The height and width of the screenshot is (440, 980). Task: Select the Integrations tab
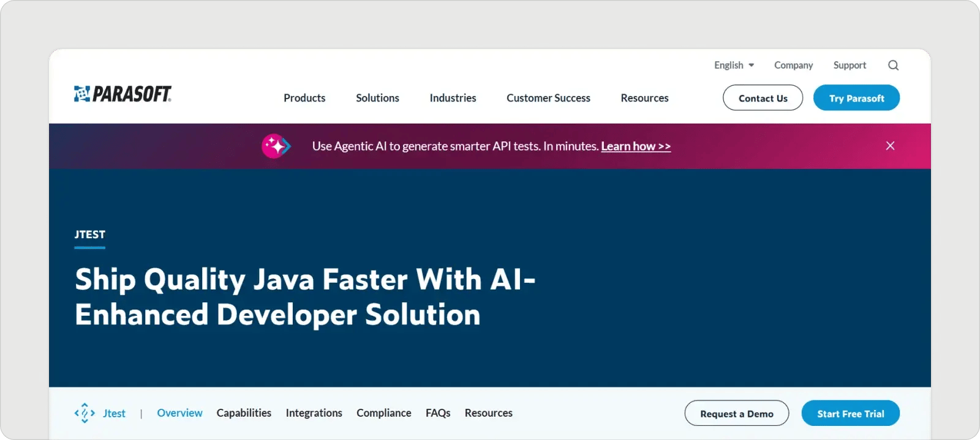click(314, 413)
